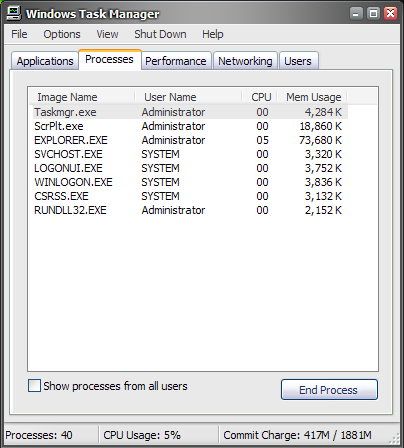Click Administrator user name for ScrPlt.exe

[173, 126]
